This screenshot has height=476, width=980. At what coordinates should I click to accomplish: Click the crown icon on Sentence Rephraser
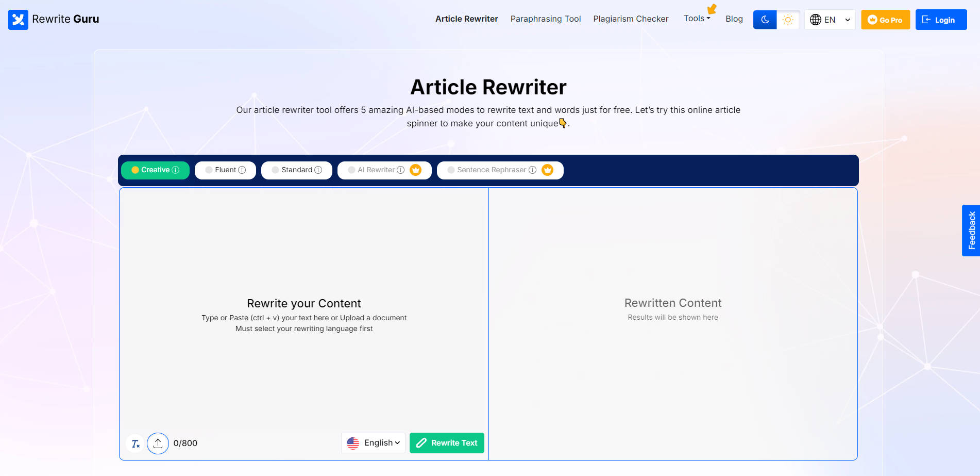click(547, 170)
